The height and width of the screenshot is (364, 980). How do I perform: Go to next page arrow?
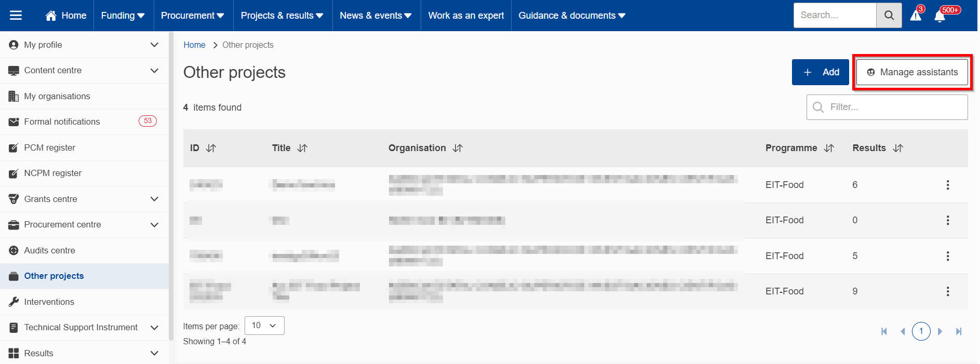[940, 331]
